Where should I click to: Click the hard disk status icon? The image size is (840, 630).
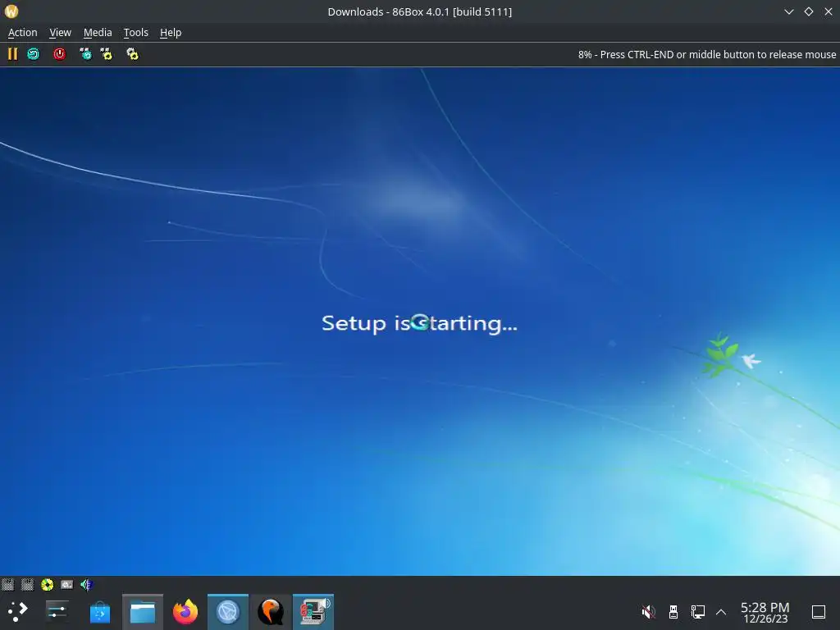67,584
